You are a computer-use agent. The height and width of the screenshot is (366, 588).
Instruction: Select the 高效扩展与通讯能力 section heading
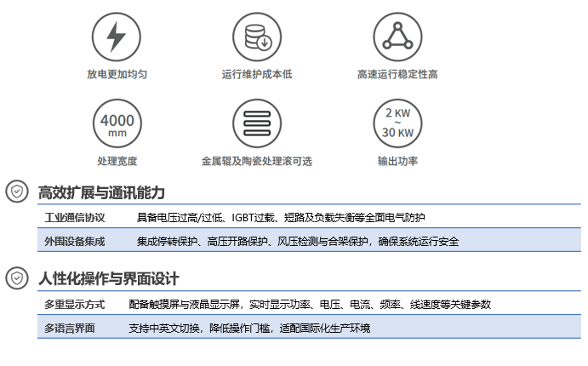pyautogui.click(x=101, y=192)
